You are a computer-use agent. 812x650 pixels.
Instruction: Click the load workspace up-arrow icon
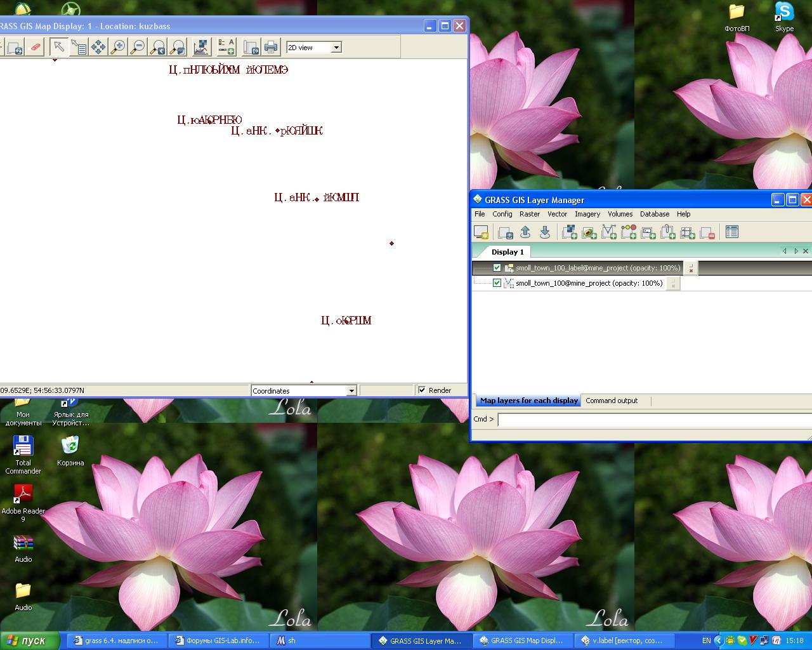pyautogui.click(x=525, y=232)
